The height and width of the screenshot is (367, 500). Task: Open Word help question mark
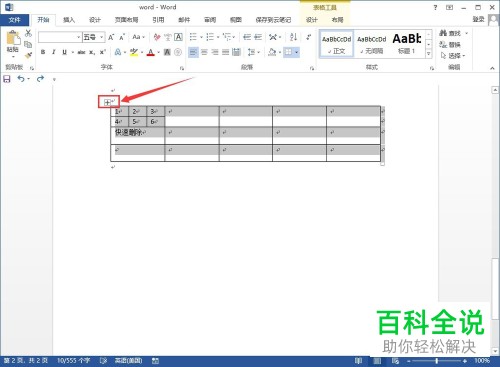[435, 7]
